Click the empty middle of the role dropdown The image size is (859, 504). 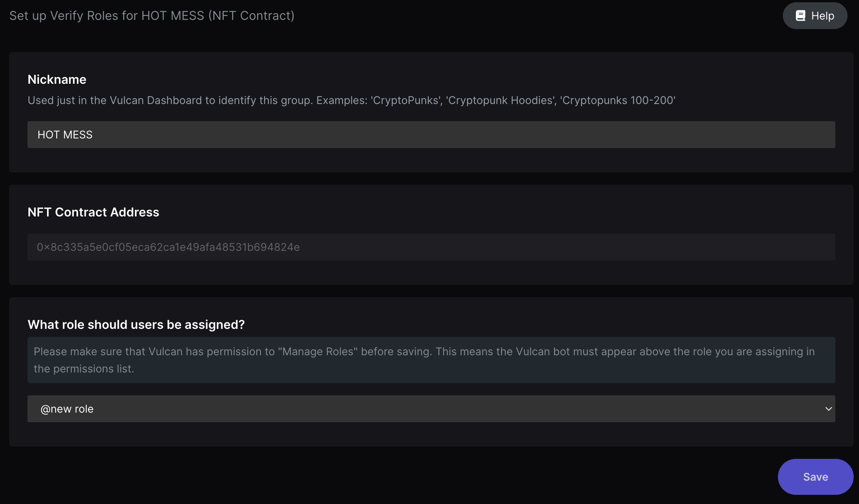tap(459, 409)
